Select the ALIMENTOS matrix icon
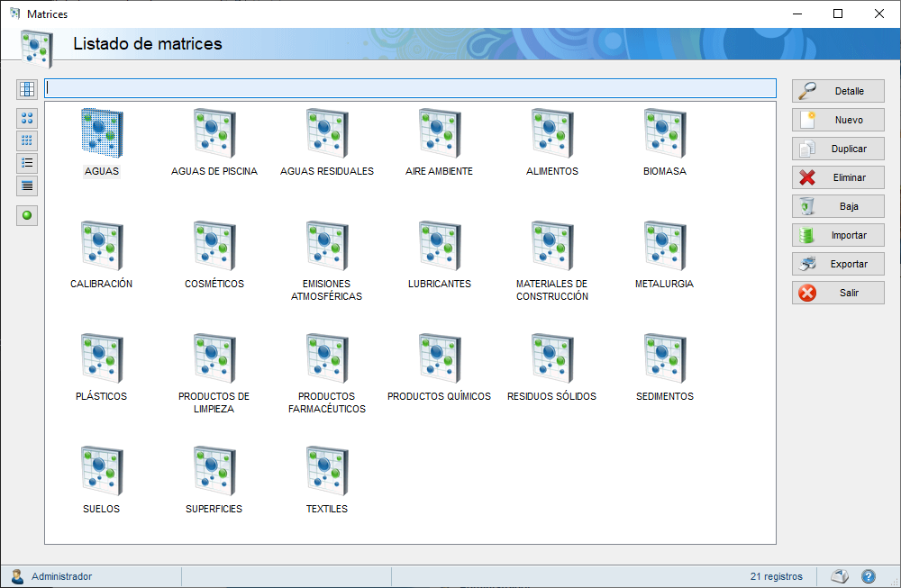 pos(552,133)
